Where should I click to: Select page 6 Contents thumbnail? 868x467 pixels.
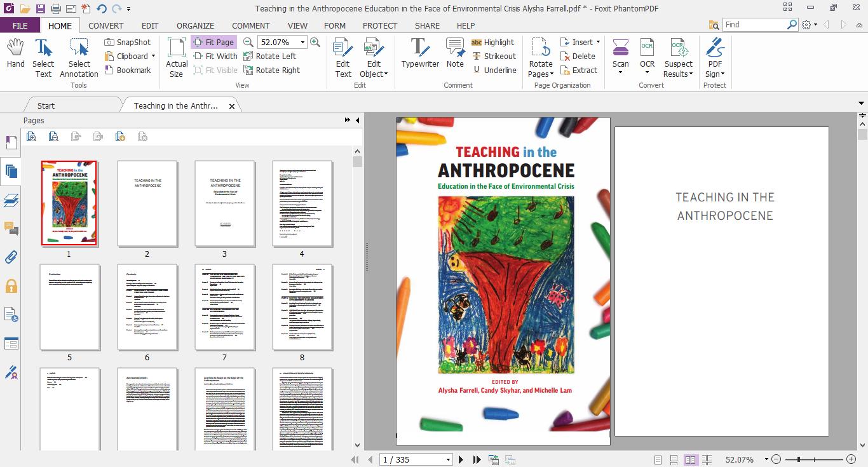pos(147,307)
